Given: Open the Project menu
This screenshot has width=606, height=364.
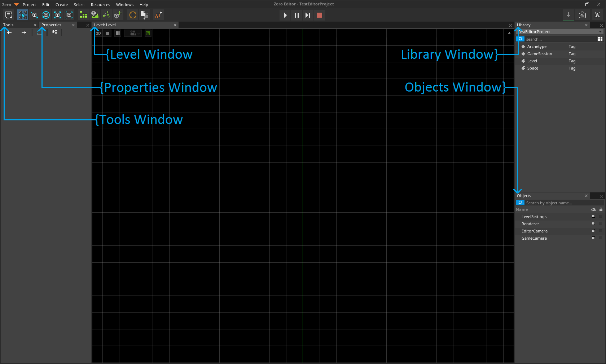Looking at the screenshot, I should tap(29, 5).
